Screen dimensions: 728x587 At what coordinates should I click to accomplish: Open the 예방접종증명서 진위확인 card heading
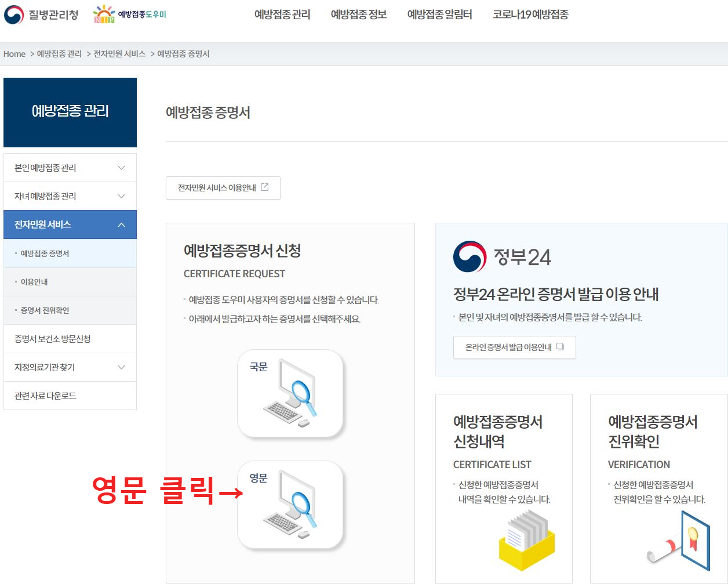[x=653, y=432]
